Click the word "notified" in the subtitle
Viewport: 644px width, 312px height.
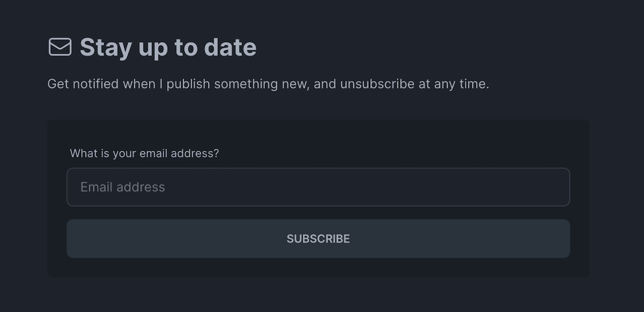pyautogui.click(x=96, y=84)
